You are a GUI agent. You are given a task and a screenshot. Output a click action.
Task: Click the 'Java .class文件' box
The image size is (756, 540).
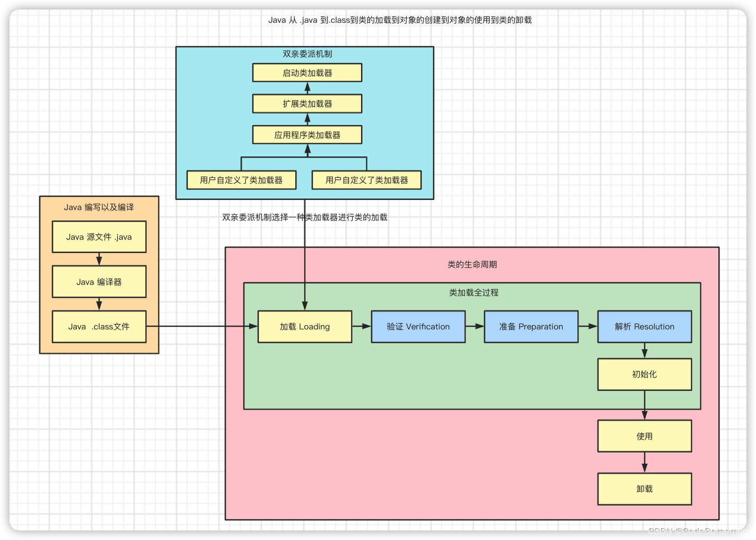pos(99,327)
